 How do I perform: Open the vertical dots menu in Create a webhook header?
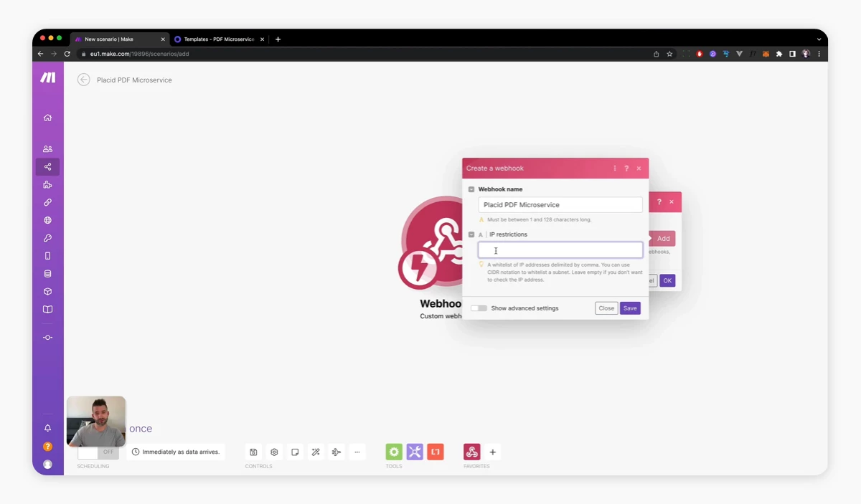click(x=615, y=168)
